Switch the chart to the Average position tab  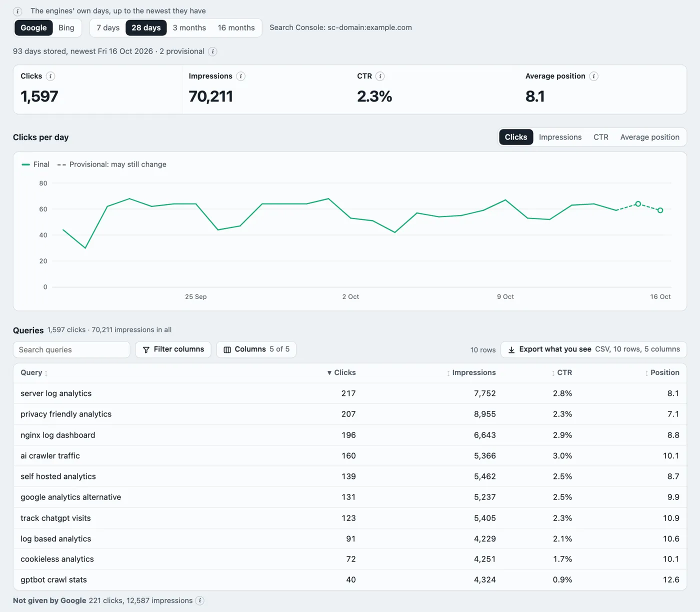coord(650,137)
